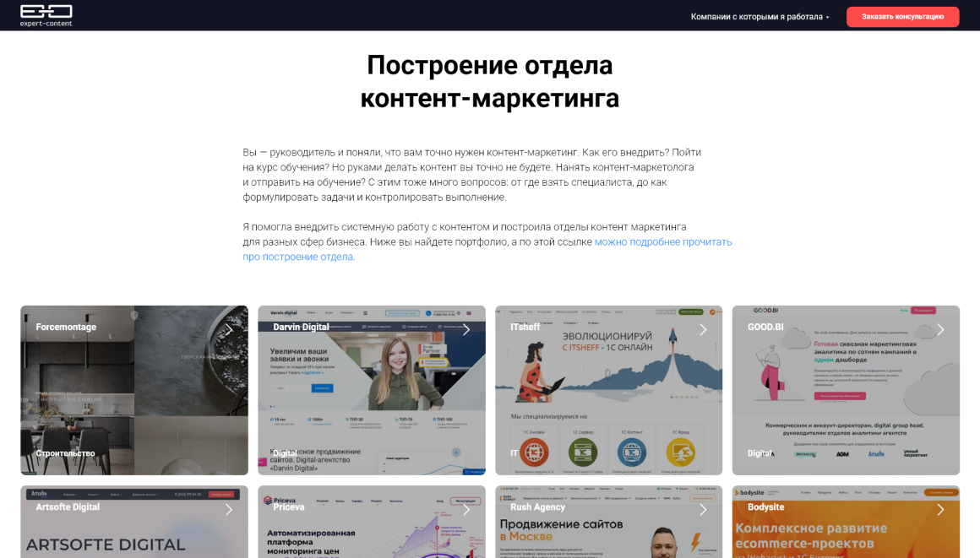Open the ITsheff portfolio thumbnail
Image resolution: width=980 pixels, height=558 pixels.
pos(609,390)
